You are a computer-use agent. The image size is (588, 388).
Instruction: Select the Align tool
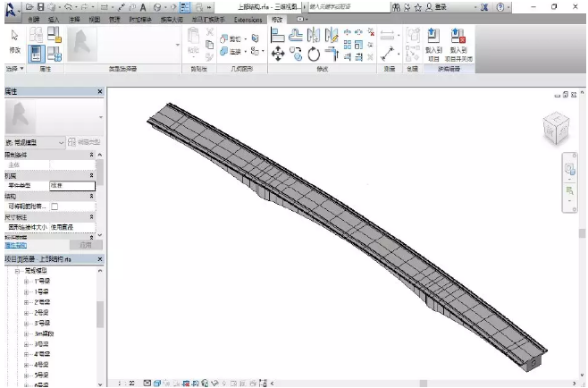(x=278, y=35)
